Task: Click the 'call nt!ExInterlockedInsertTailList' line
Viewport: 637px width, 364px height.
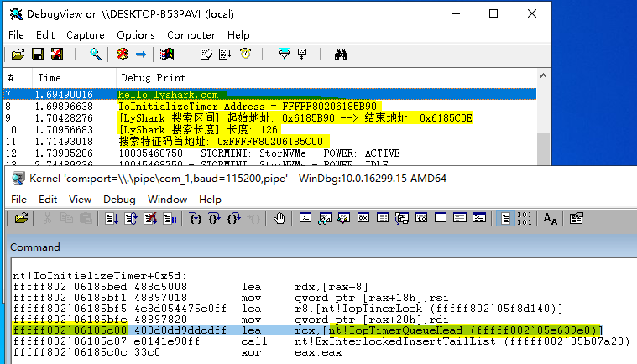Action: click(x=321, y=341)
